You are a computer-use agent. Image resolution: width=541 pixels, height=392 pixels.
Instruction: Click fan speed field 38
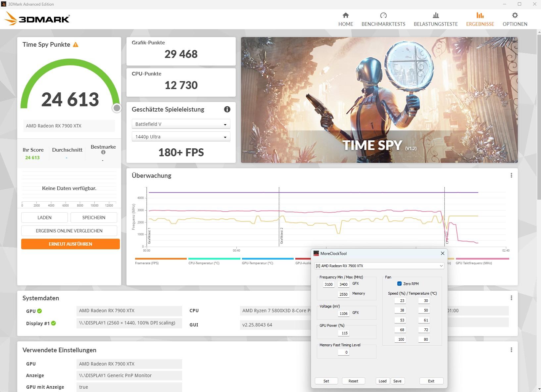coord(400,310)
